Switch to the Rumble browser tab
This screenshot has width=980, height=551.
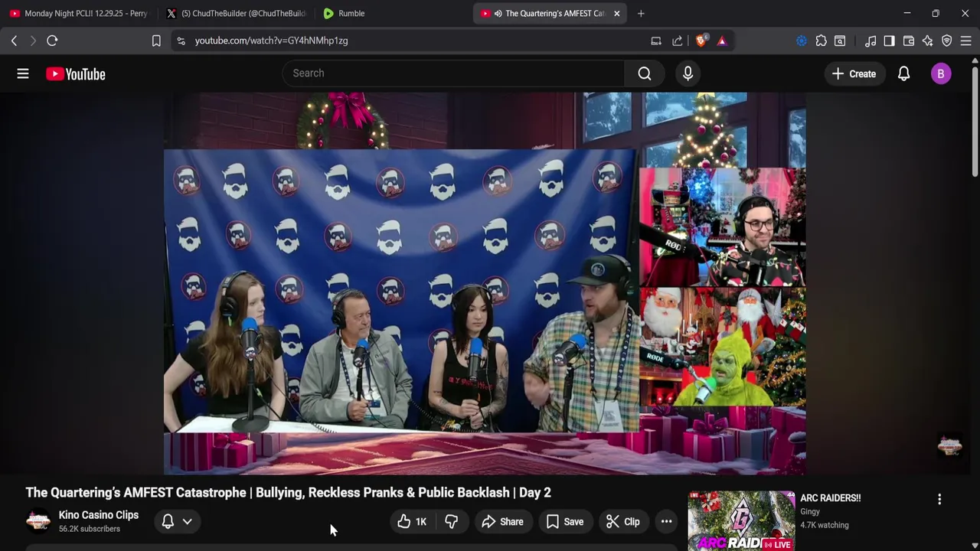click(x=392, y=13)
